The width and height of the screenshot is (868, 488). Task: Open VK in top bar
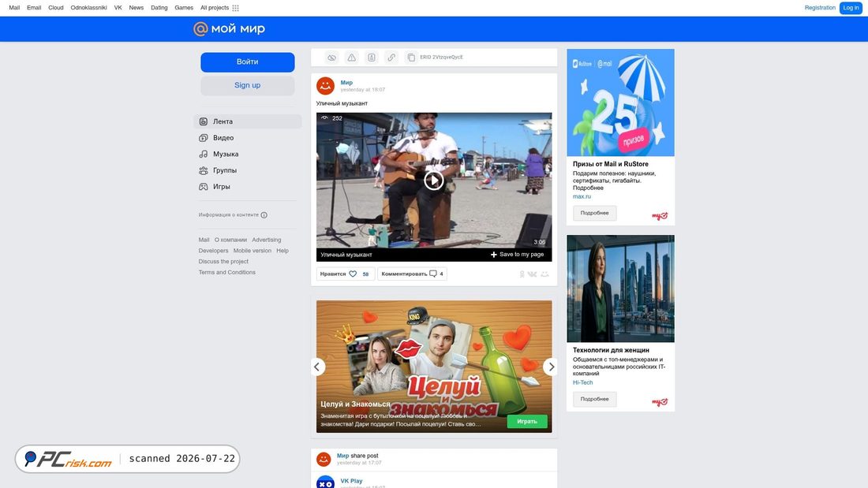[x=118, y=8]
